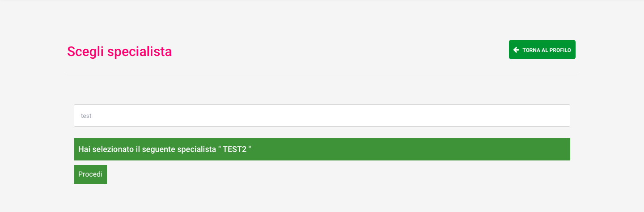Go back to profile via arrow icon
This screenshot has height=212, width=644.
(516, 50)
